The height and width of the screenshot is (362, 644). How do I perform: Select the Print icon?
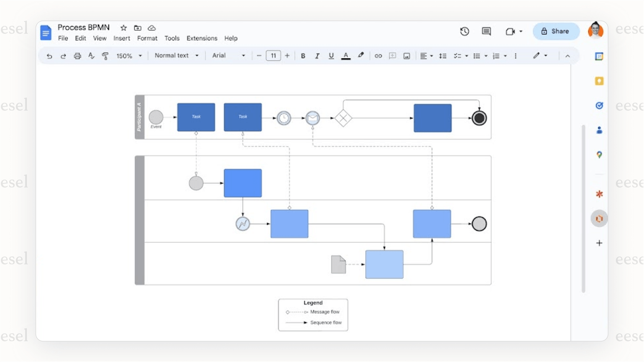pos(77,56)
